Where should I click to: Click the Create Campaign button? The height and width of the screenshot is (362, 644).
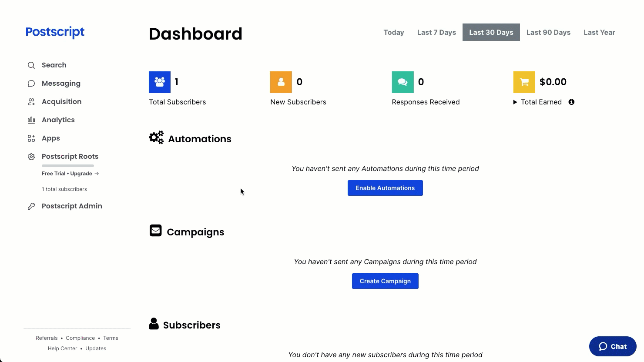pos(385,281)
